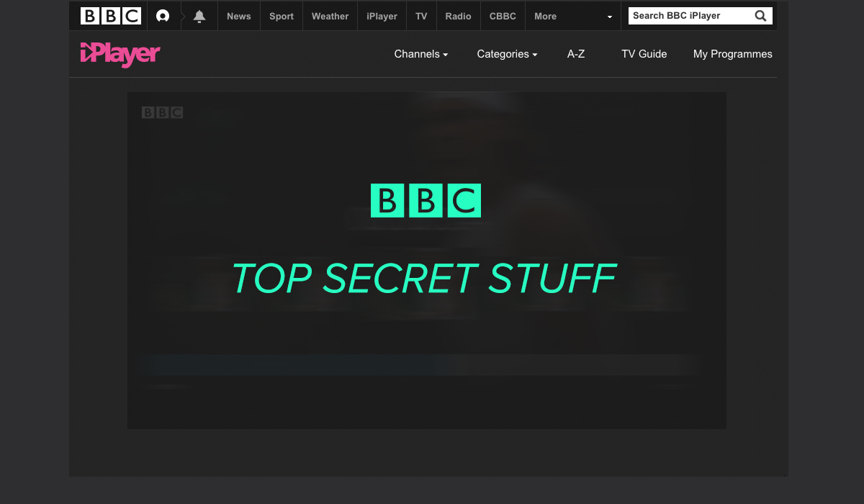Open the account profile icon
Image resolution: width=864 pixels, height=504 pixels.
[x=163, y=16]
